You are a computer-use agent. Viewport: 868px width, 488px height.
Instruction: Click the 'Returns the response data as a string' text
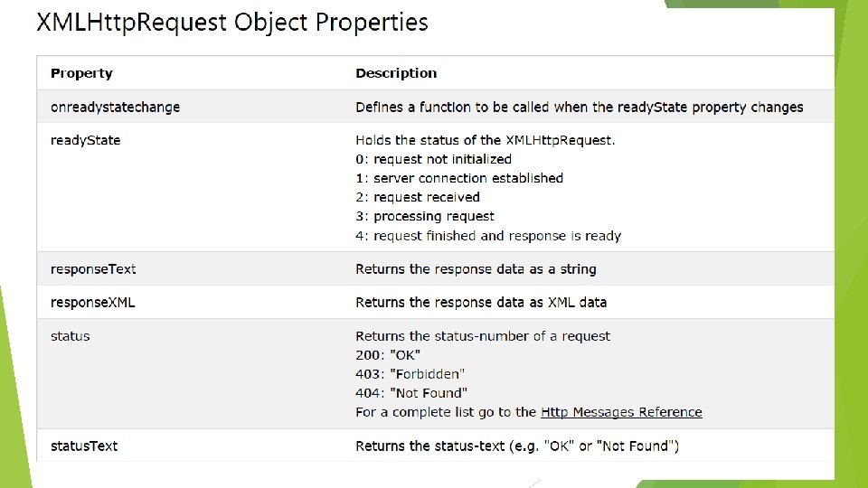click(x=476, y=269)
